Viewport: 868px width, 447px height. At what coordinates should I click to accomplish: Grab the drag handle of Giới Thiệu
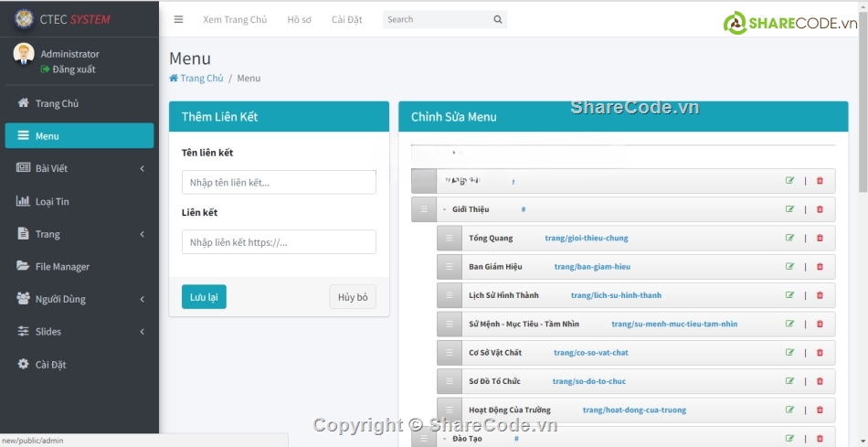[x=424, y=209]
